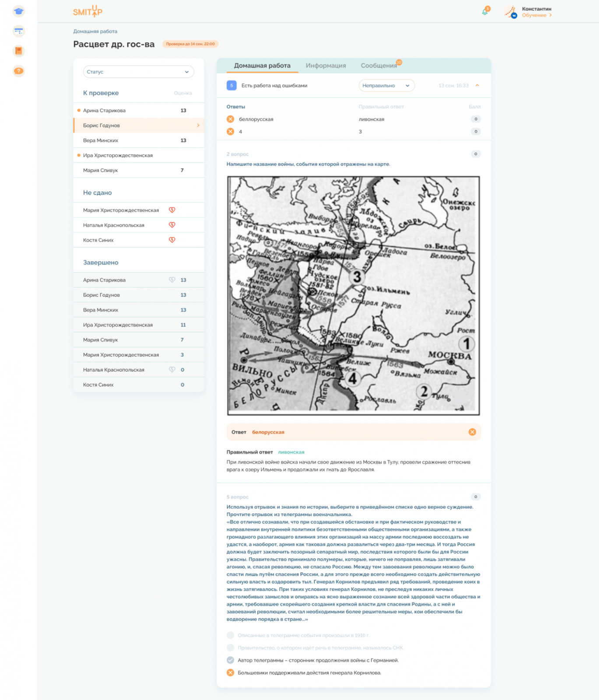The width and height of the screenshot is (599, 700).
Task: Open the calendar schedule sidebar icon
Action: tap(18, 31)
